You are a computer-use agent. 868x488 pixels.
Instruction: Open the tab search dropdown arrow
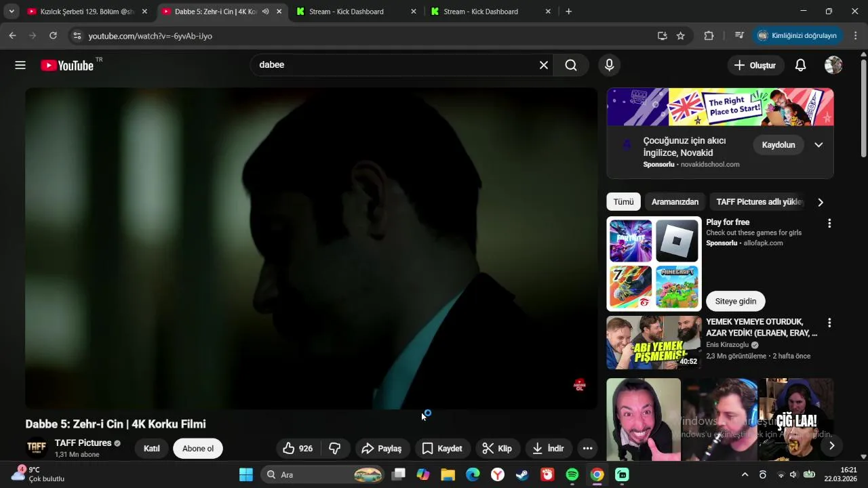point(12,12)
